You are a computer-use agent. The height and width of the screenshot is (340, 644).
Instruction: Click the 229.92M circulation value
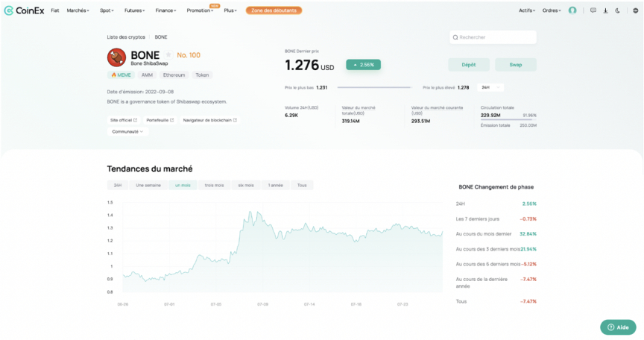pyautogui.click(x=490, y=116)
